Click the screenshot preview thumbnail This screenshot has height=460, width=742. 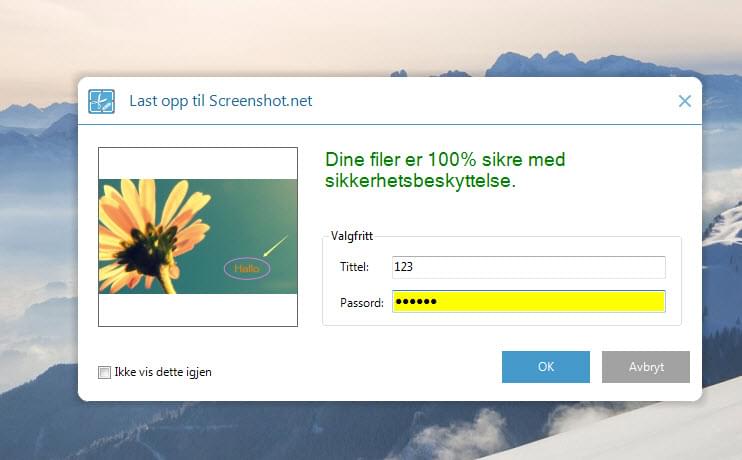(x=198, y=236)
